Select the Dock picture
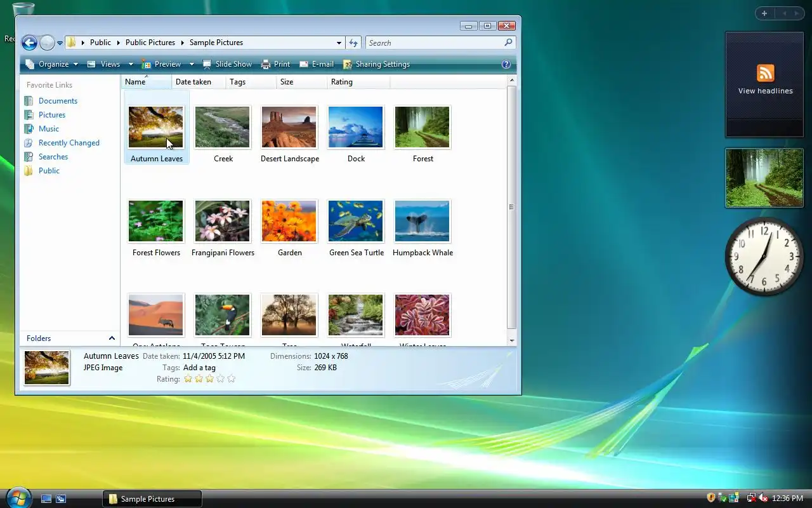 point(356,128)
